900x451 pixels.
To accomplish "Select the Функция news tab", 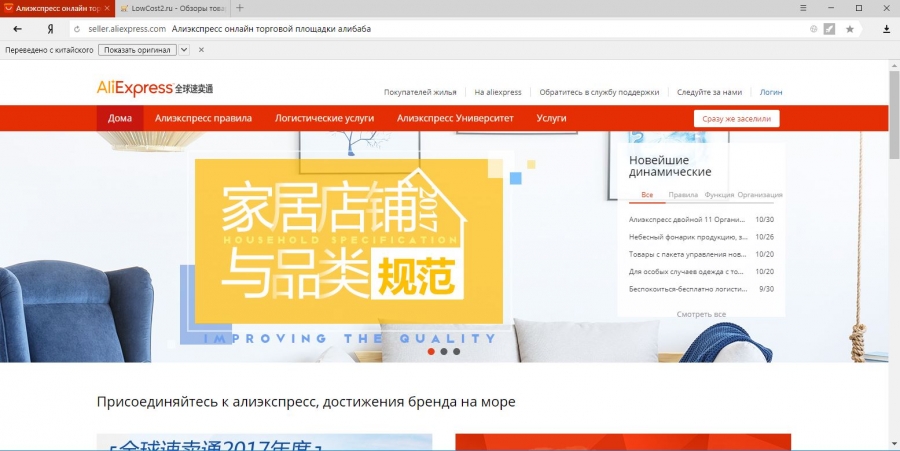I will [719, 195].
